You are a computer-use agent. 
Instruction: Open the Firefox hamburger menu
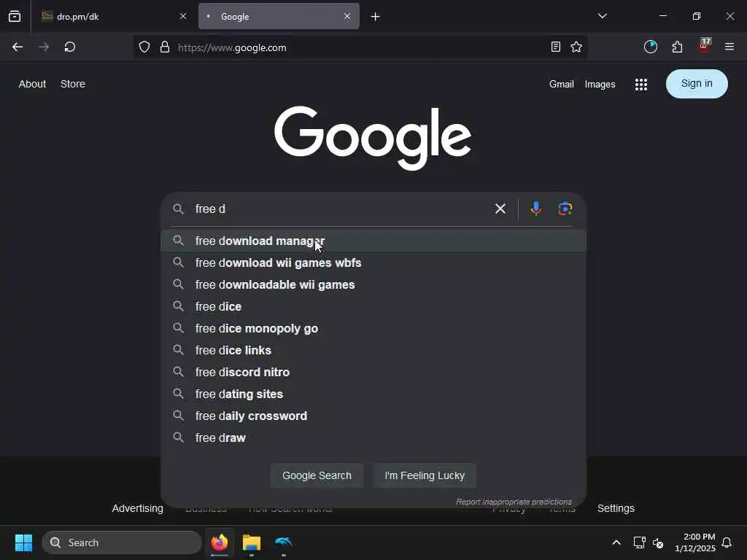click(729, 47)
